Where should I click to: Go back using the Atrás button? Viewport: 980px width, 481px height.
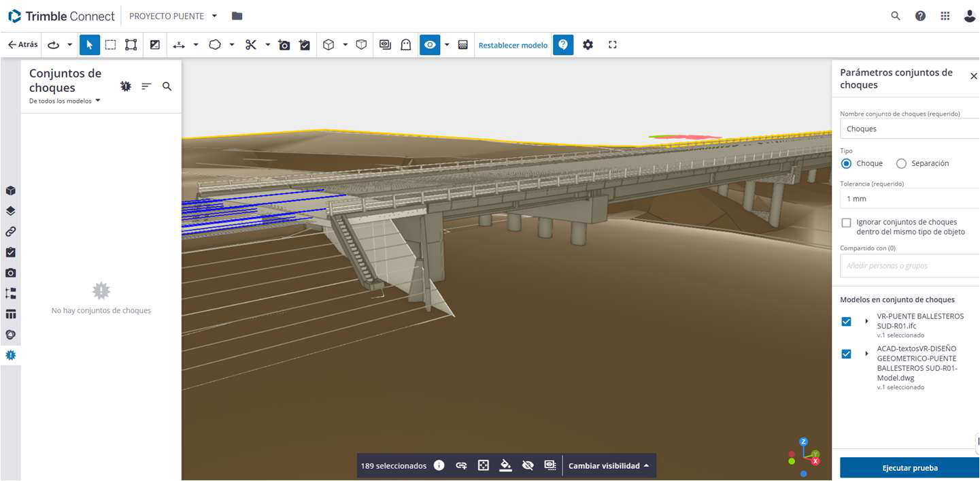[22, 45]
